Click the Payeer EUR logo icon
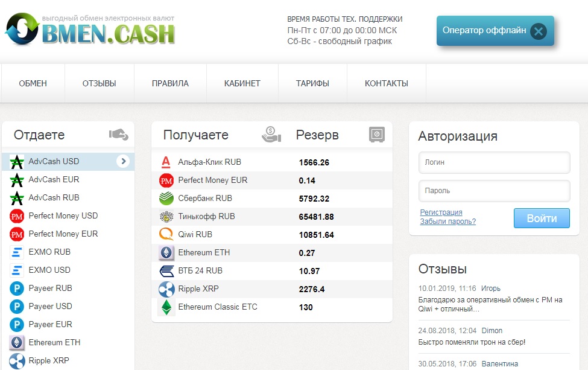 click(x=17, y=325)
